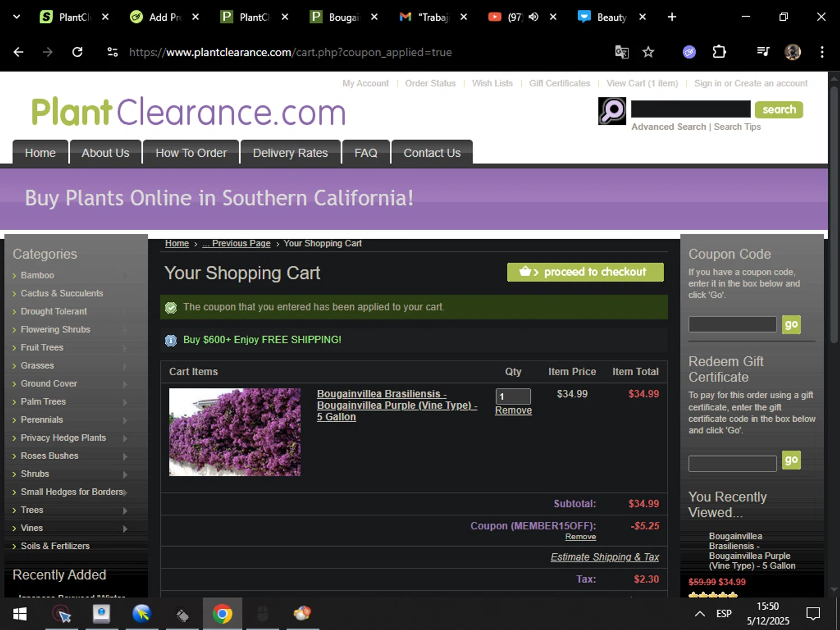Expand the Fruit Trees category arrow
Image resolution: width=840 pixels, height=630 pixels.
pyautogui.click(x=125, y=348)
